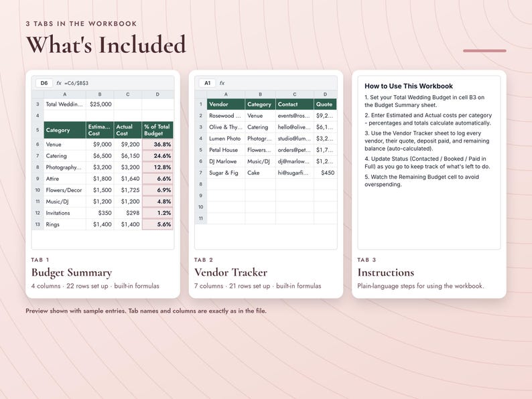Select the 'Rosewood ...' vendor cell
The height and width of the screenshot is (399, 532).
(x=226, y=116)
